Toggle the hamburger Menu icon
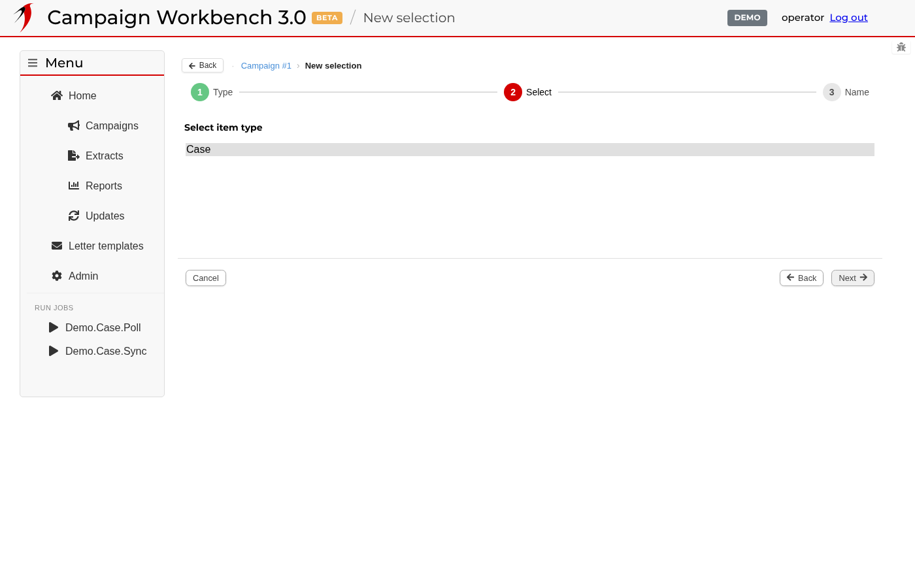915x588 pixels. 33,63
